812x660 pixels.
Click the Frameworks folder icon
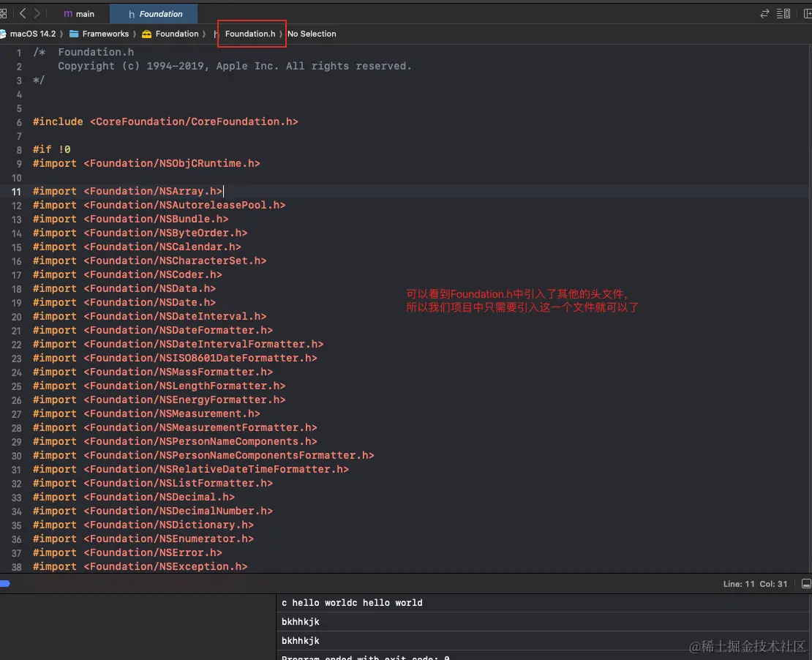pos(74,34)
